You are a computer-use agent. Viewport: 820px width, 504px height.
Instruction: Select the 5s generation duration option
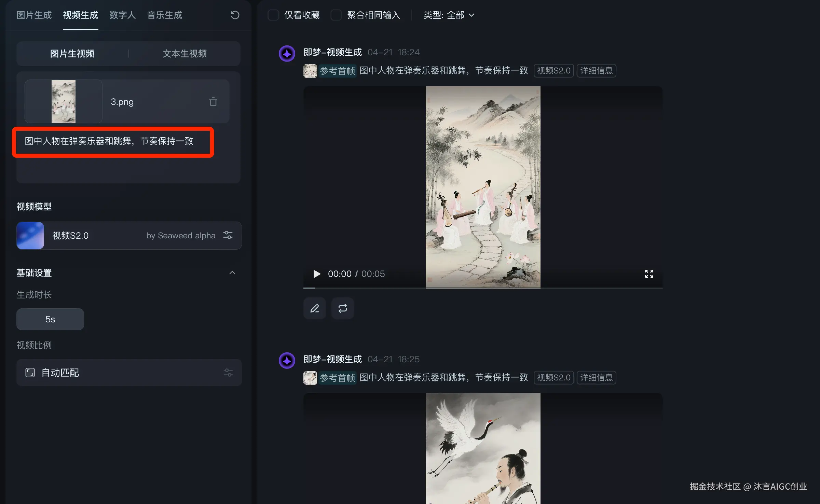50,319
